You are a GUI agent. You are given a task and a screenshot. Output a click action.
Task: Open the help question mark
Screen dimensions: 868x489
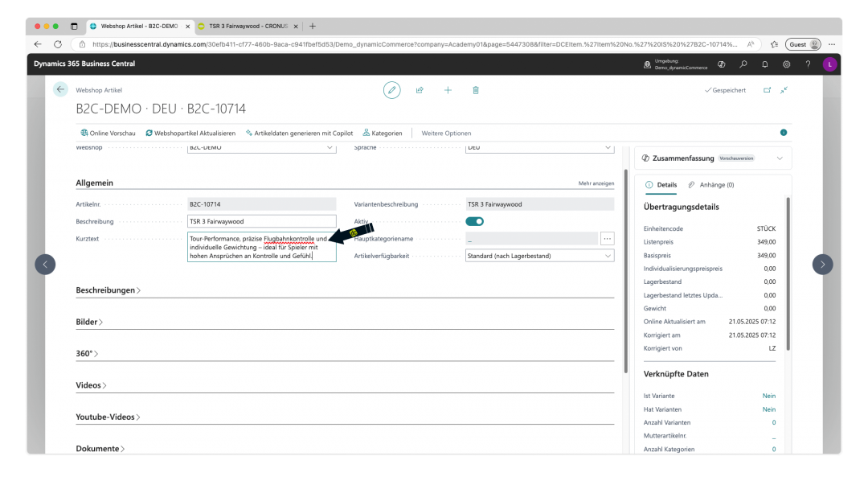tap(808, 64)
